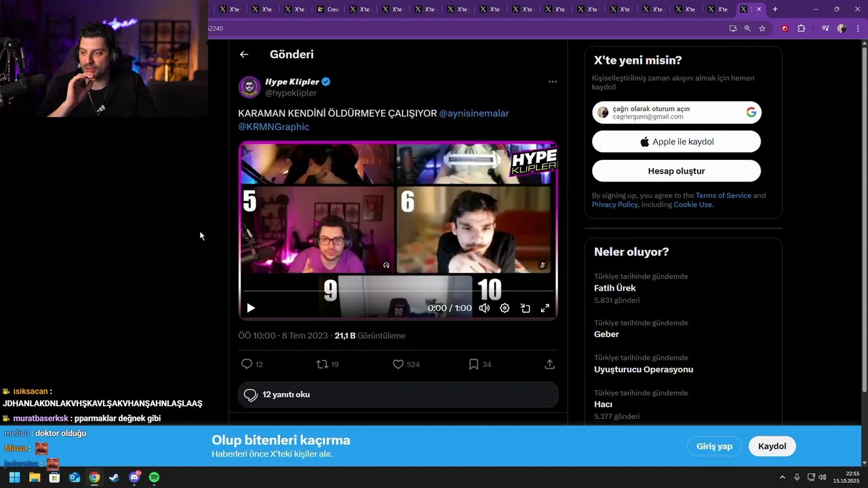
Task: Click Kaydol in bottom banner
Action: [x=772, y=446]
